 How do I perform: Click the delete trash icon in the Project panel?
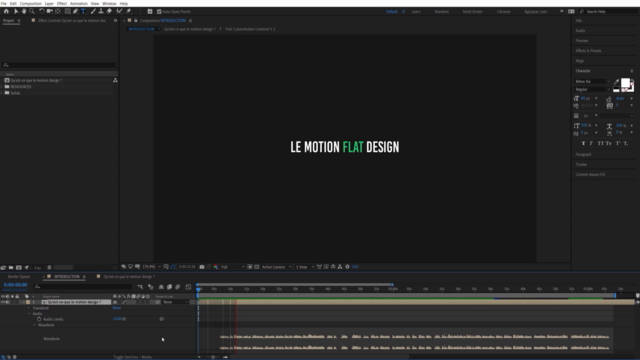click(x=49, y=268)
